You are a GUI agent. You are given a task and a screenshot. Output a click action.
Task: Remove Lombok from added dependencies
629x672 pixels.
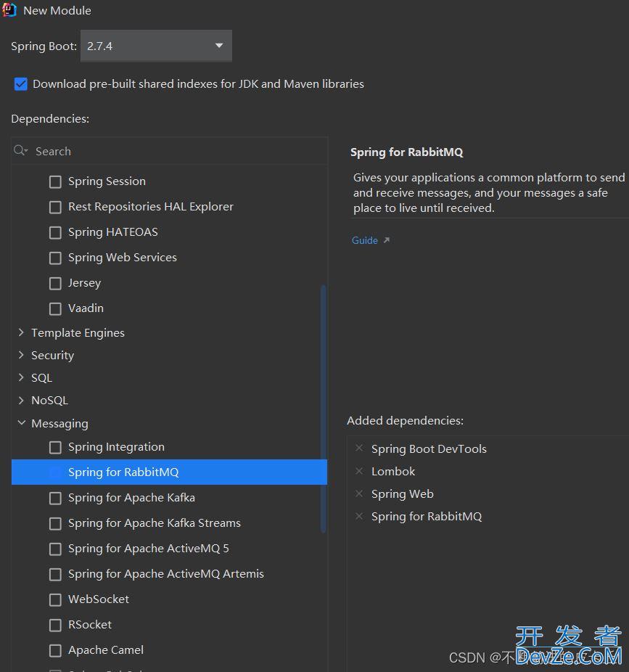359,471
